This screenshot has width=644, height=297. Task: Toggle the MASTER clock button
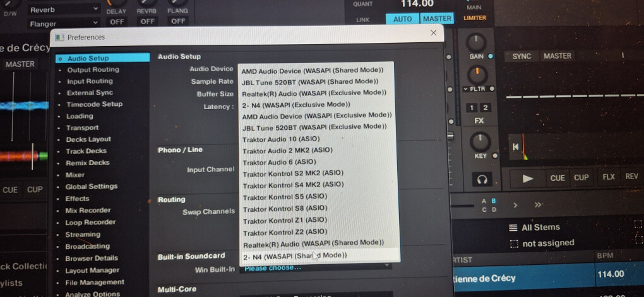pos(437,18)
